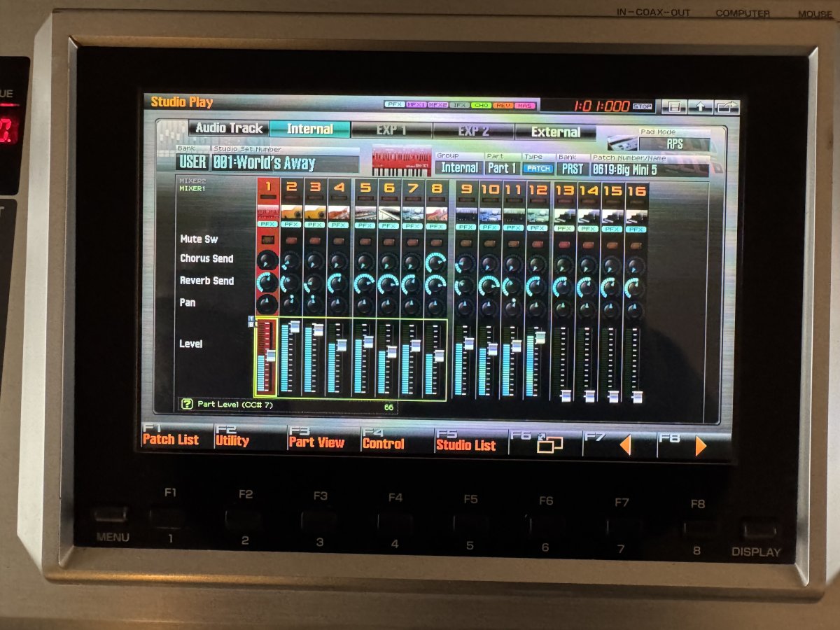Click the up arrow icon in the title bar
Image resolution: width=840 pixels, height=630 pixels.
point(700,106)
